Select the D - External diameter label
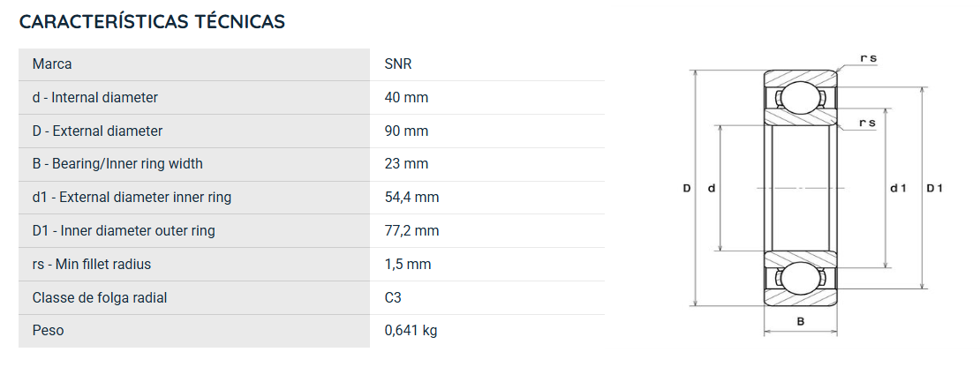This screenshot has height=367, width=980. coord(97,131)
